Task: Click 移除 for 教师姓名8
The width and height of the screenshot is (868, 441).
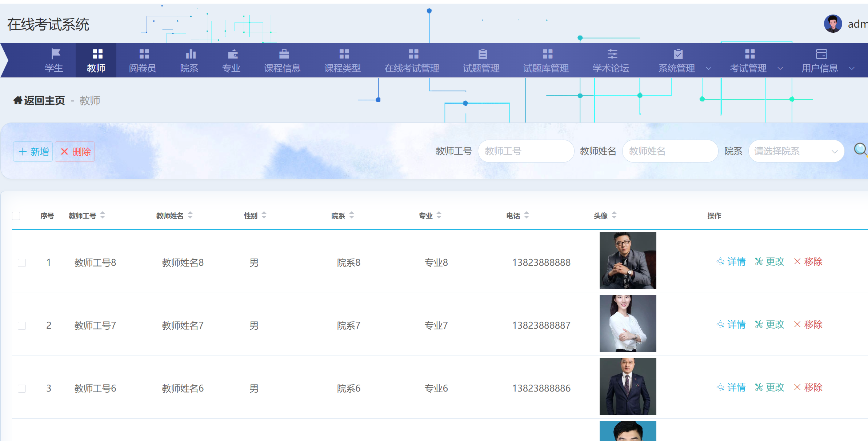Action: coord(808,262)
